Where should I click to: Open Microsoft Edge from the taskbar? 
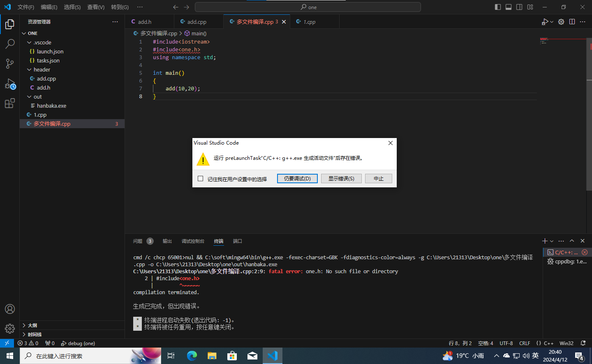pyautogui.click(x=192, y=356)
